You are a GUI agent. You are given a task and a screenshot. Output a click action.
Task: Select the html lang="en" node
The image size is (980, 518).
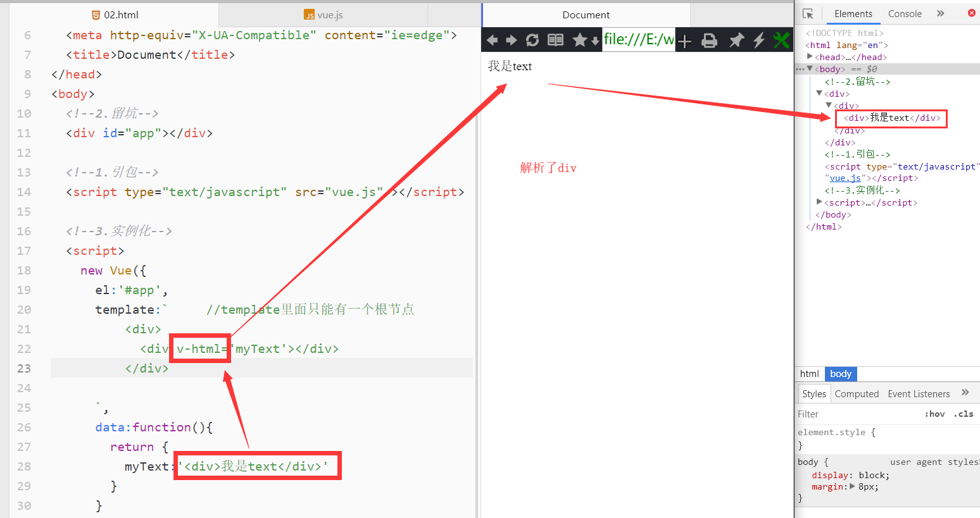[846, 45]
